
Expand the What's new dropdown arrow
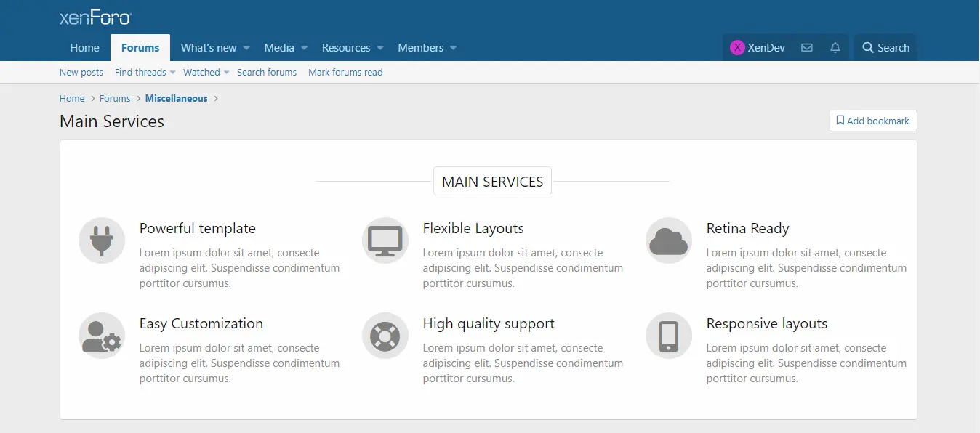[246, 48]
